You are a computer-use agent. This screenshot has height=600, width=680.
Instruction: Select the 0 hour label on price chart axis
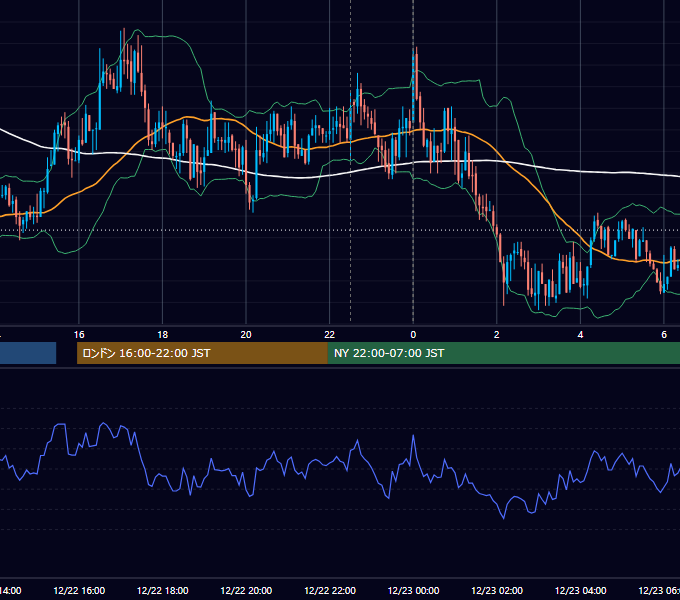[x=413, y=335]
